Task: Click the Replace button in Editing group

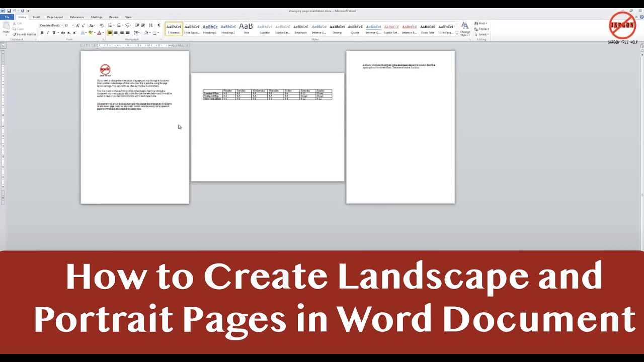Action: coord(481,29)
